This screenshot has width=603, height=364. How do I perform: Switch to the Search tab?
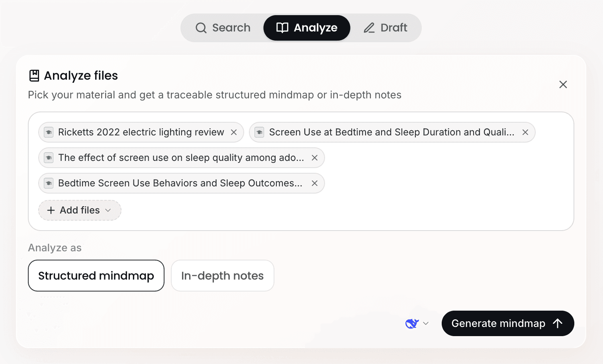223,28
